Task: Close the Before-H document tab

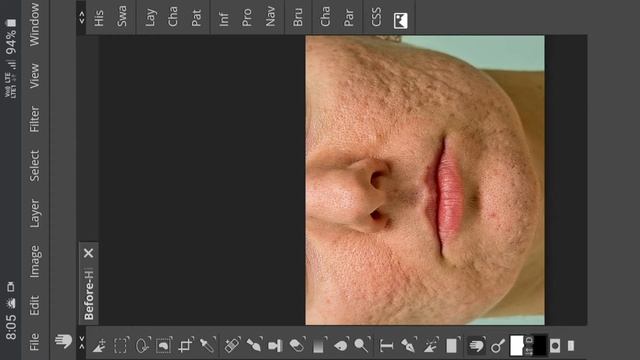Action: point(89,253)
